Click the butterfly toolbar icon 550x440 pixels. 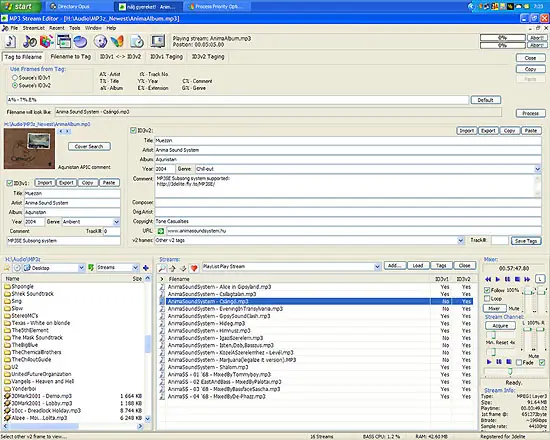[118, 42]
